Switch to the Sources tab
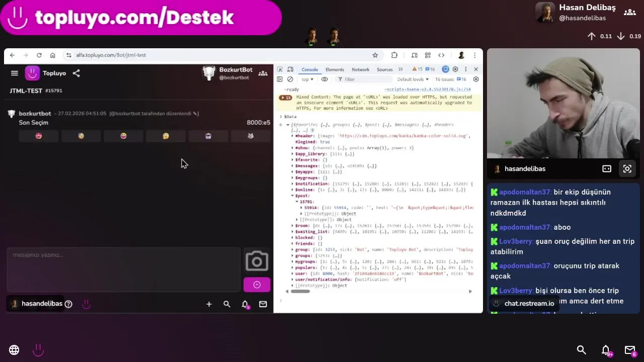Screen dimensions: 644x362 [x=384, y=69]
